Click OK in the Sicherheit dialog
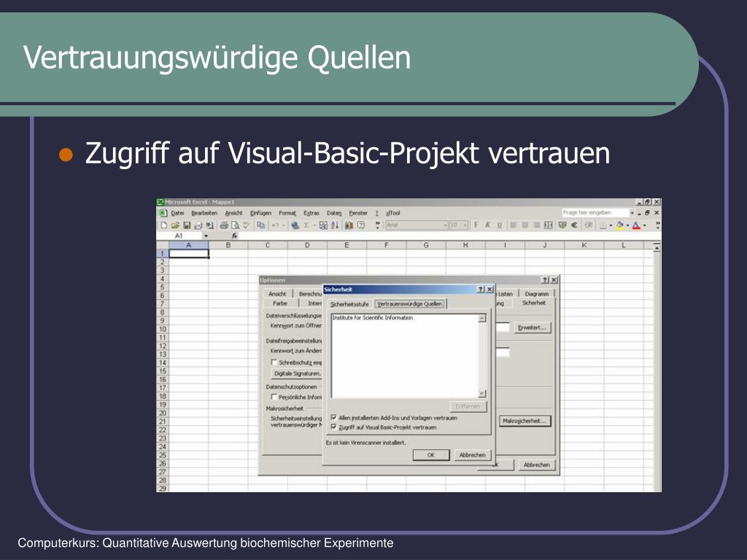Viewport: 747px width, 560px height. (430, 455)
